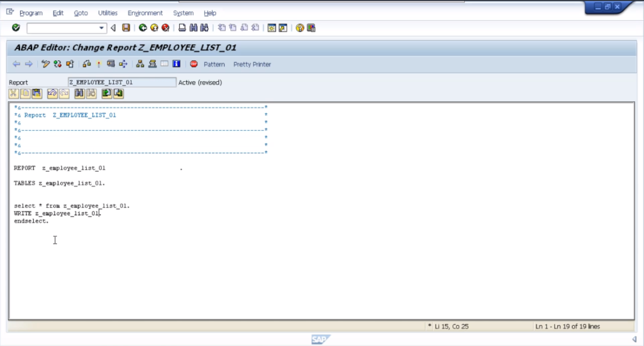Viewport: 644px width, 346px height.
Task: Click the Pattern button
Action: (x=214, y=65)
